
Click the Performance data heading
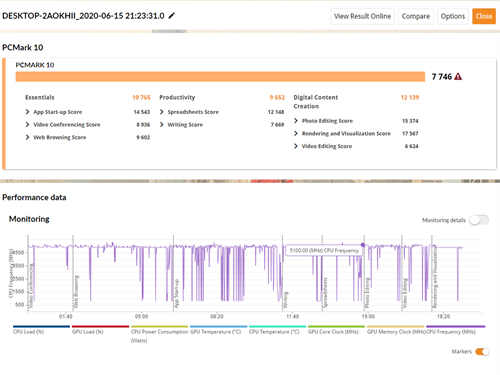tap(34, 197)
